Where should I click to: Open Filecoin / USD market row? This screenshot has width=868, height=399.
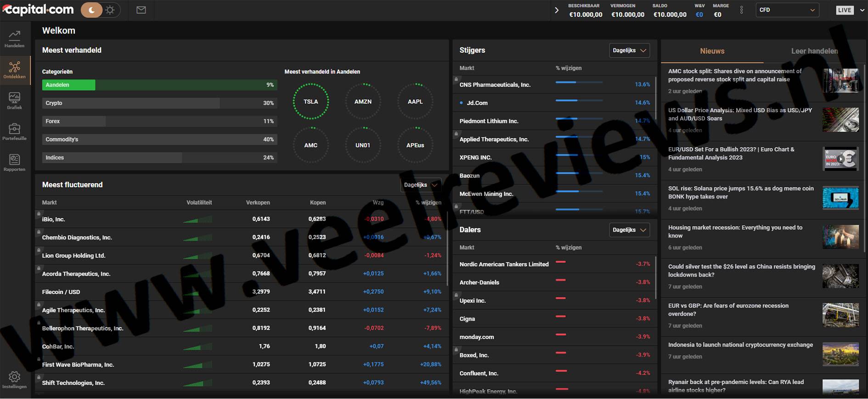(x=61, y=292)
